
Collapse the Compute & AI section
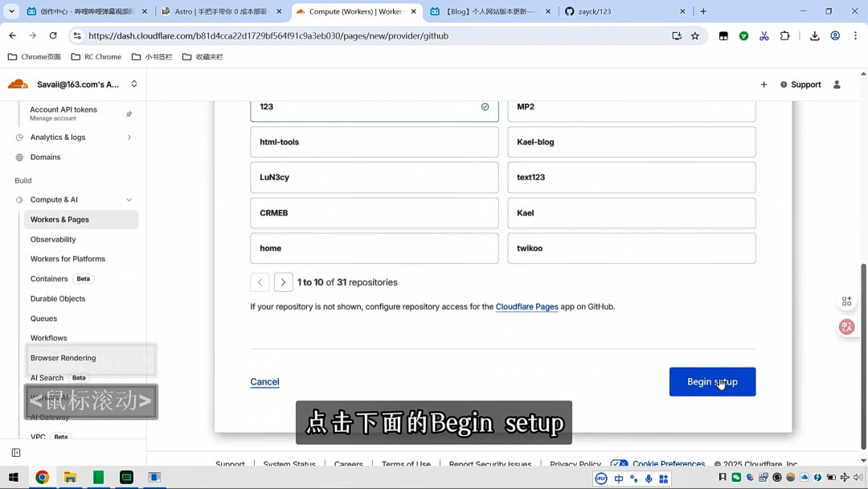(129, 199)
